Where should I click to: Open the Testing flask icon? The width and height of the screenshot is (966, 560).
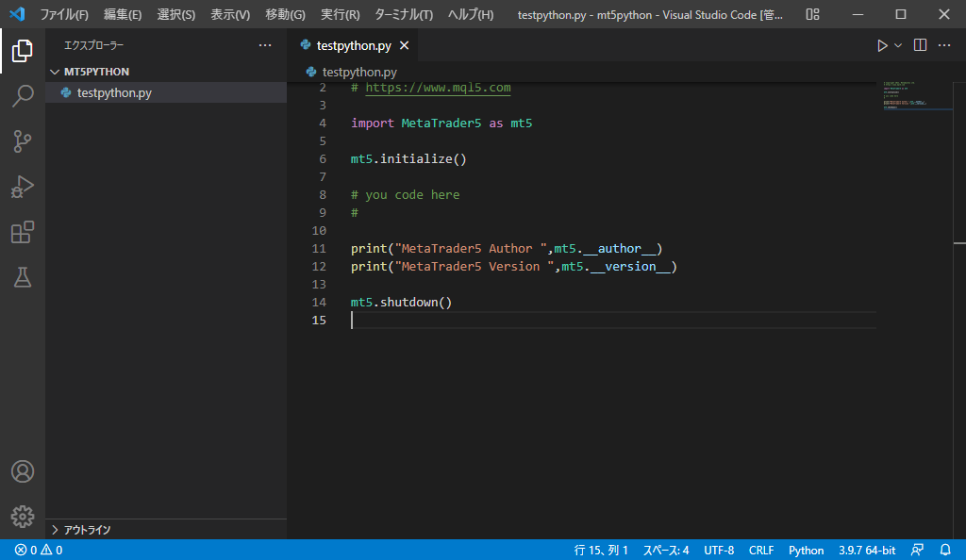[23, 277]
